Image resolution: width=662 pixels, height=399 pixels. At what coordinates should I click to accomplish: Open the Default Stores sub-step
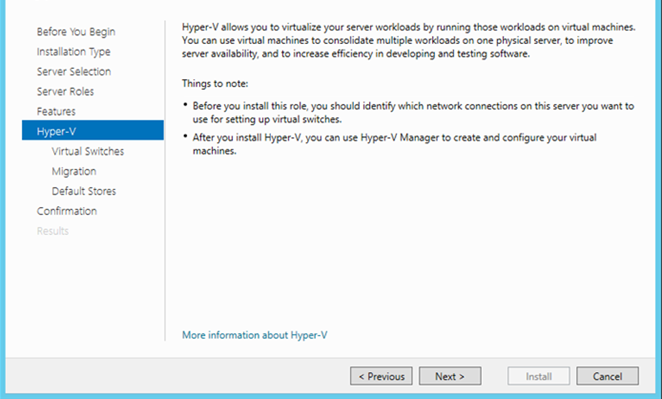84,191
